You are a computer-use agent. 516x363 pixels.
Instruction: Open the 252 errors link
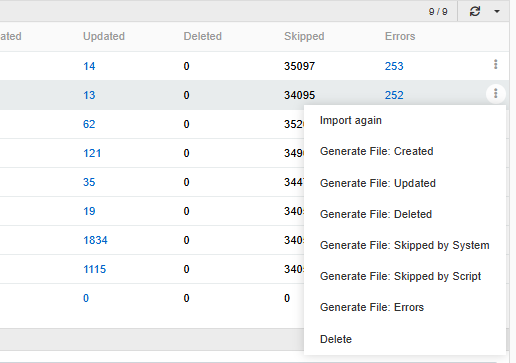(x=394, y=95)
